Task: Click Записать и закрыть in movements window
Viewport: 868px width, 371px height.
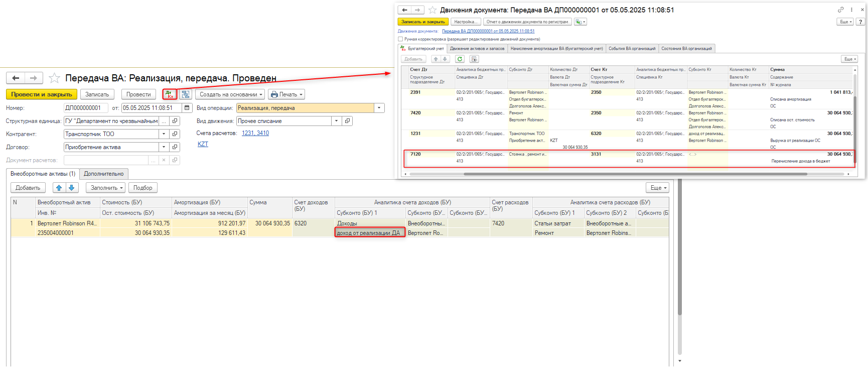Action: (423, 22)
